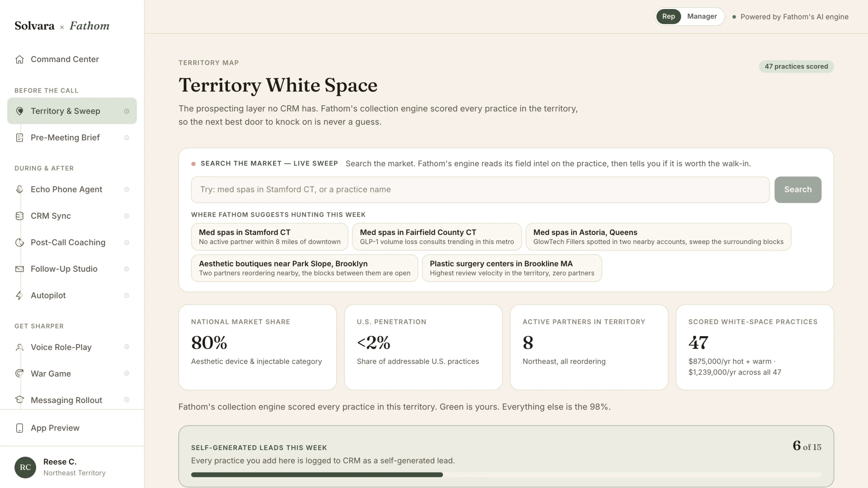
Task: Click the Active Partners in Territory card's 8
Action: (528, 342)
